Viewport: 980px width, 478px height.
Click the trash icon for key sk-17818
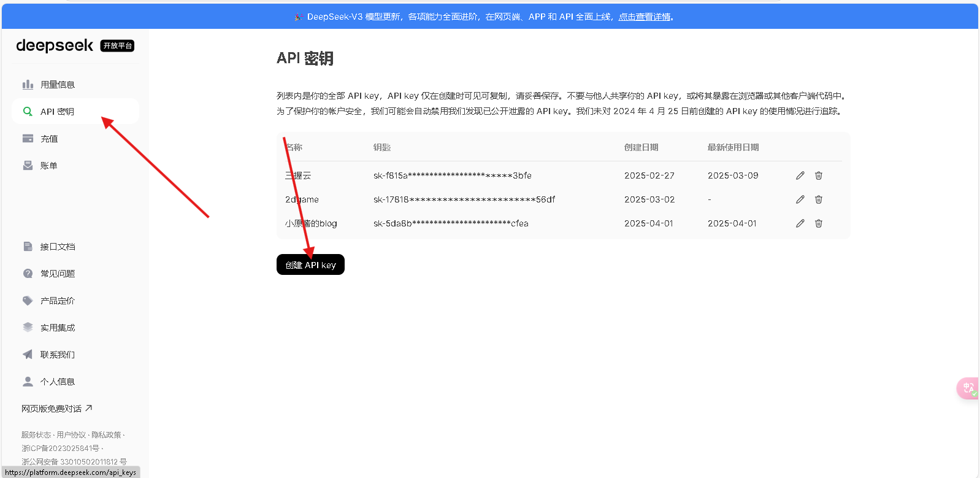coord(818,199)
